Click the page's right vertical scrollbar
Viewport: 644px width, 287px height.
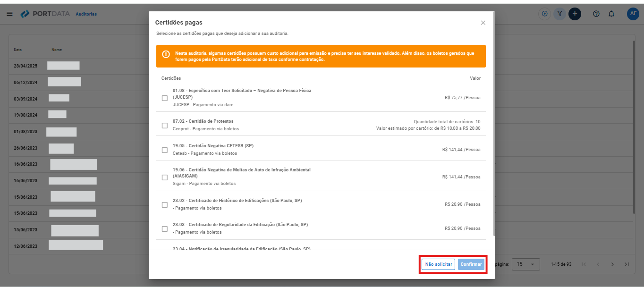tap(634, 127)
